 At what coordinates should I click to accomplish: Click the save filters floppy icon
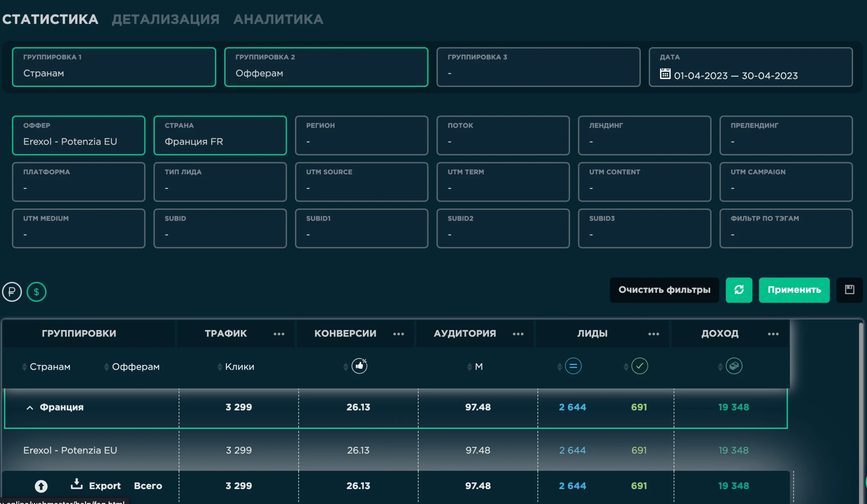click(x=849, y=290)
